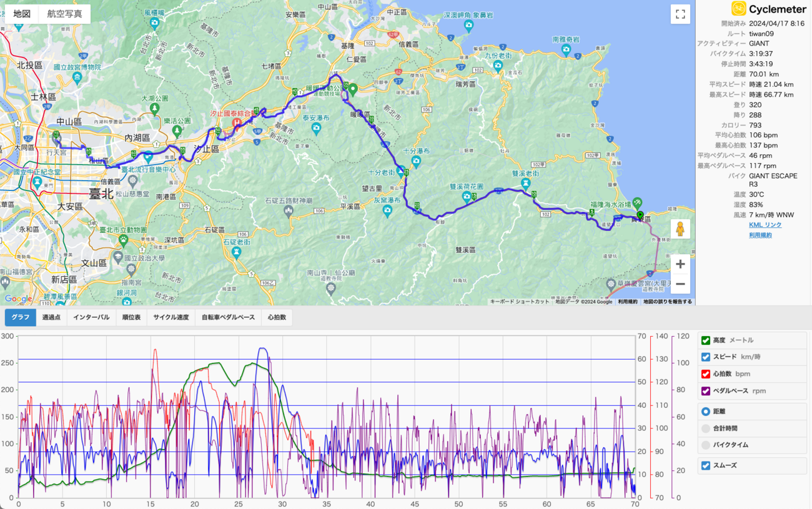Switch to the 心拍数 tab
This screenshot has height=509, width=812.
(277, 317)
